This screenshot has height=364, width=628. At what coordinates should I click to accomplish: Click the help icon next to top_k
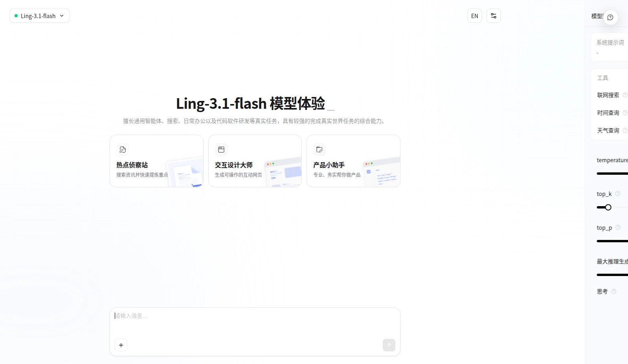(618, 194)
